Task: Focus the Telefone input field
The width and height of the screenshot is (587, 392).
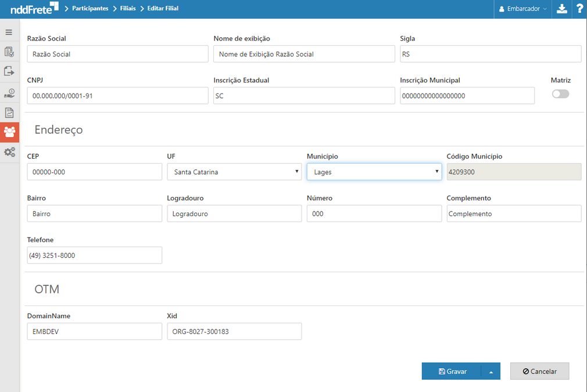Action: [x=94, y=256]
